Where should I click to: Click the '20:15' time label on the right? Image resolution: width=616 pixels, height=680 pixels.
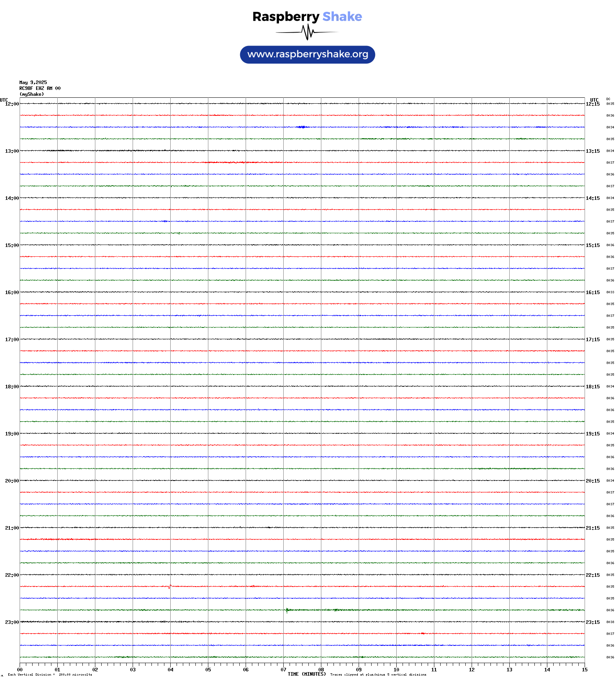593,481
